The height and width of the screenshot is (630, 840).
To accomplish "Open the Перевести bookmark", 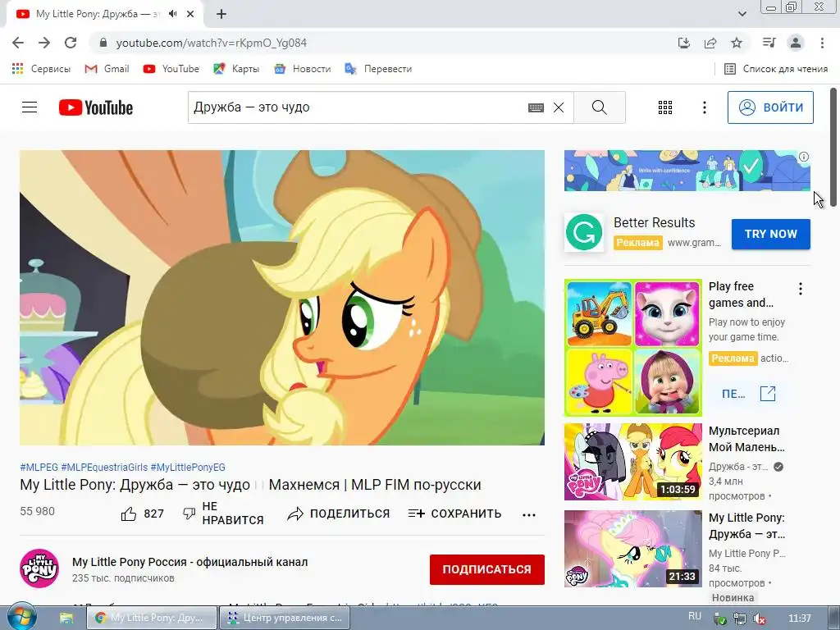I will coord(378,69).
